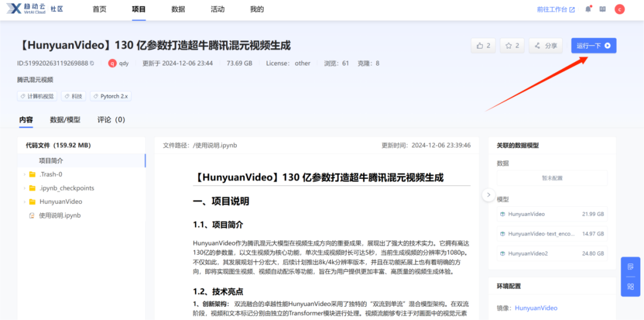
Task: Click the Pytorch 2.x tag
Action: click(x=110, y=97)
